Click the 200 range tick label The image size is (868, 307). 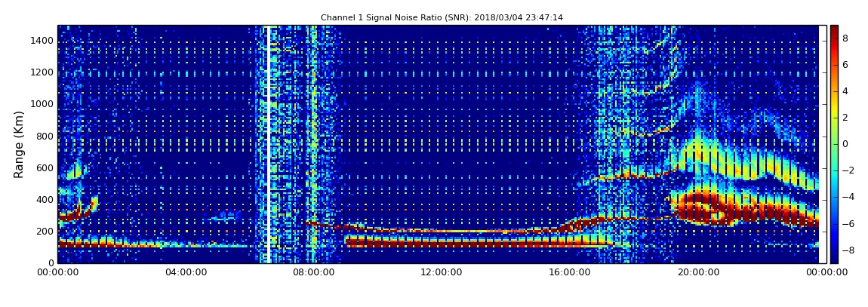pyautogui.click(x=45, y=232)
